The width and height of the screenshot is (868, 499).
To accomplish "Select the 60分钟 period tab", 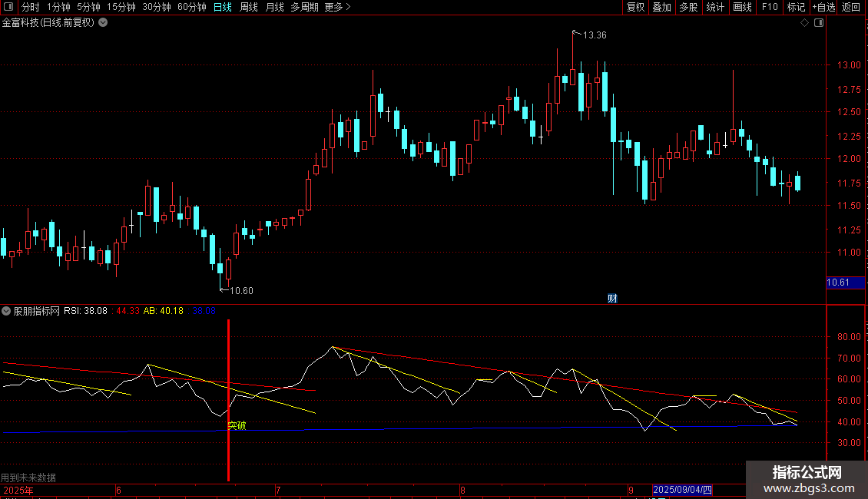I will 191,7.
